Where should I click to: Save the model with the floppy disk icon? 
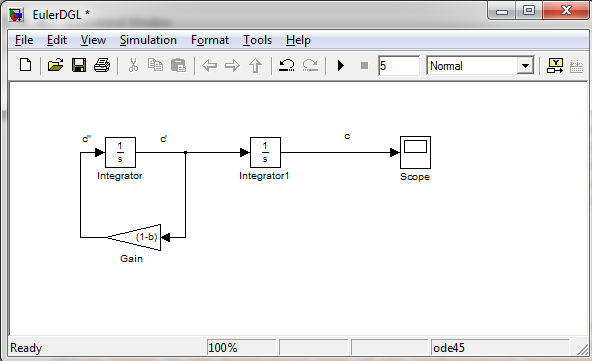tap(79, 65)
